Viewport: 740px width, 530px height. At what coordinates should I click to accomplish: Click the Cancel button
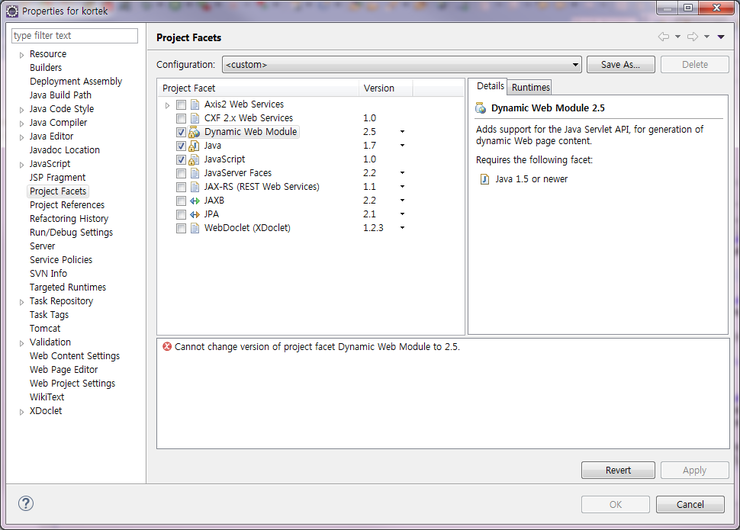coord(690,504)
